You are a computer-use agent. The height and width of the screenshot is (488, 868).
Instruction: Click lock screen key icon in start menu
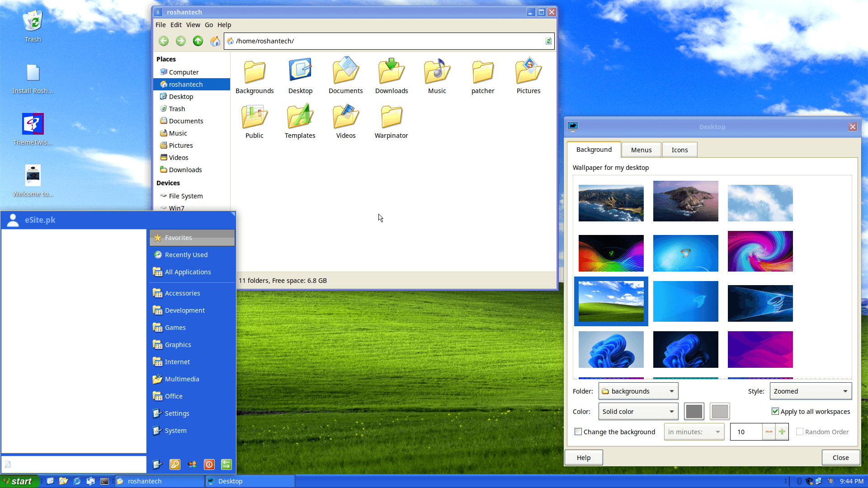point(175,465)
